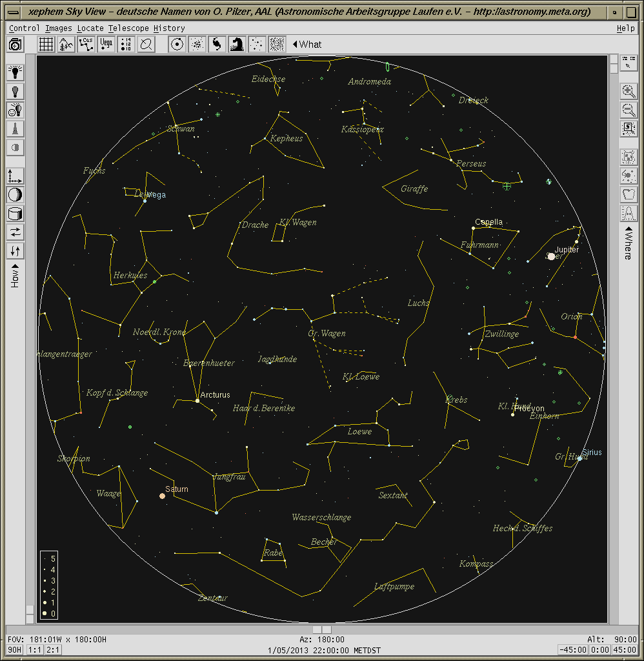Click the 0:00 altitude button
Viewport: 644px width, 661px height.
coord(599,649)
